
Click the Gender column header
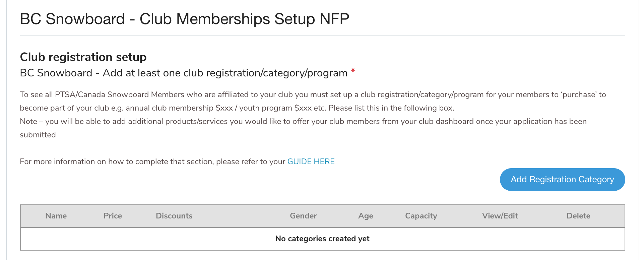[303, 216]
